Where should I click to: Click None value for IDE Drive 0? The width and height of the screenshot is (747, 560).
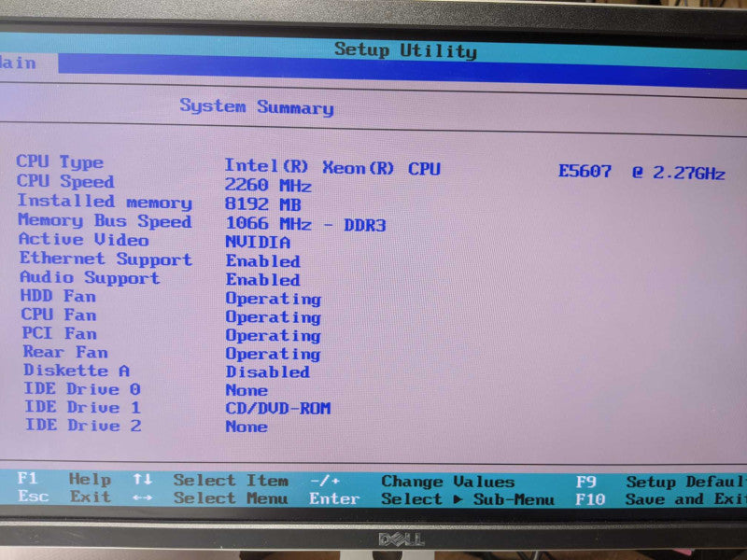pos(247,390)
